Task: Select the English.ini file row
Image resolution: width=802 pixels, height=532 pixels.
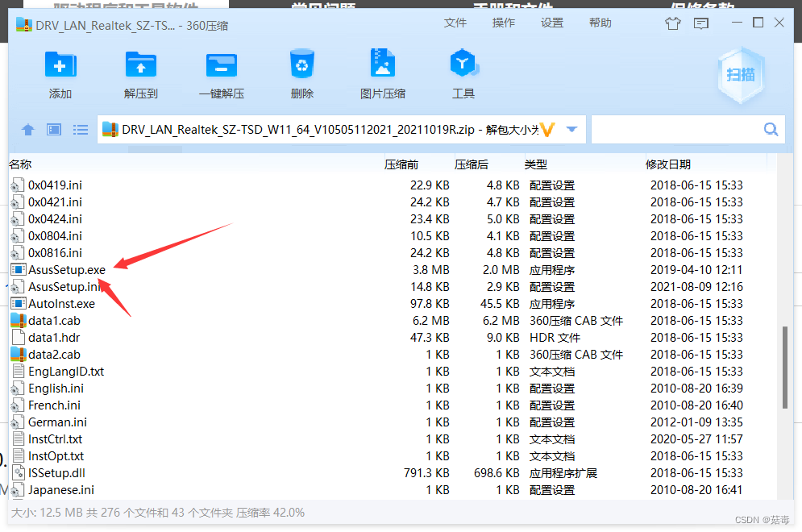Action: point(391,389)
